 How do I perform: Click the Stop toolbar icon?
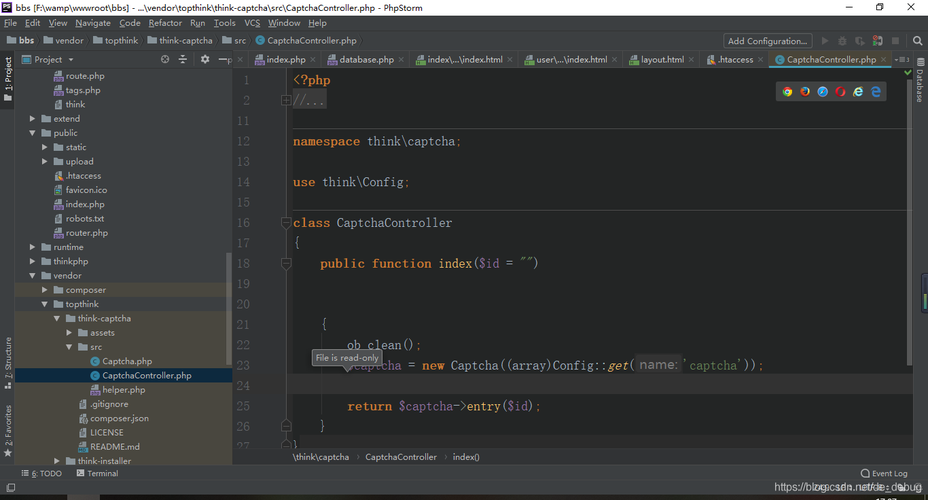pyautogui.click(x=895, y=41)
